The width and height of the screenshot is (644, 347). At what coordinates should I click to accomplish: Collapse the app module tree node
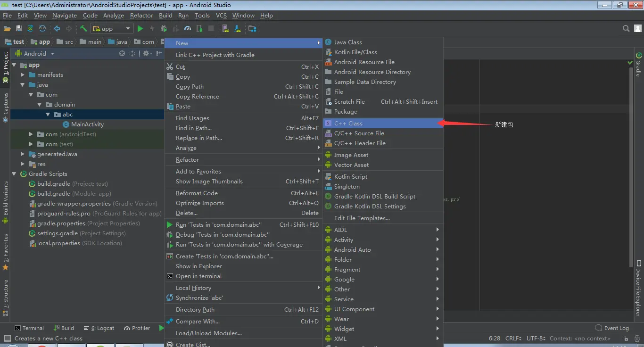pyautogui.click(x=14, y=65)
